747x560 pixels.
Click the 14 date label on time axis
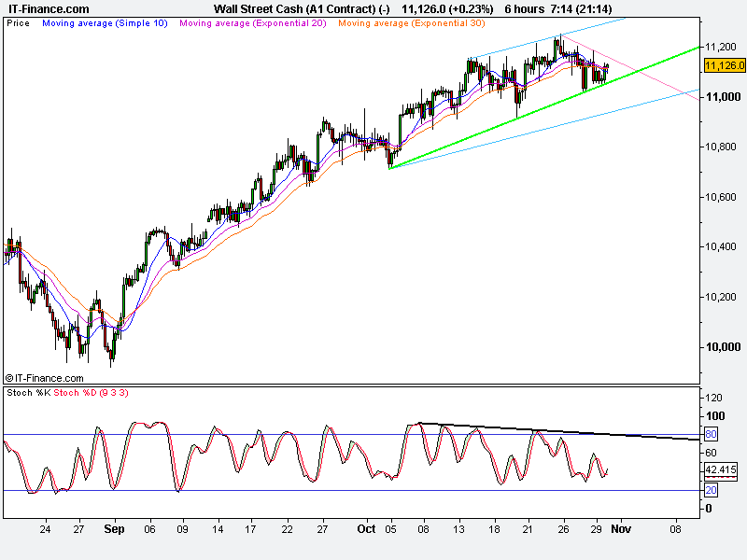pos(218,529)
